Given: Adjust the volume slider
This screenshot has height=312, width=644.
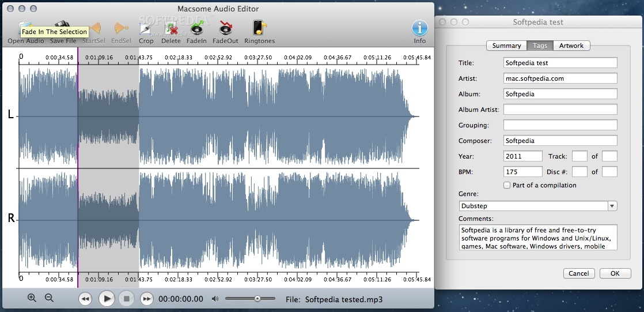Looking at the screenshot, I should 257,299.
